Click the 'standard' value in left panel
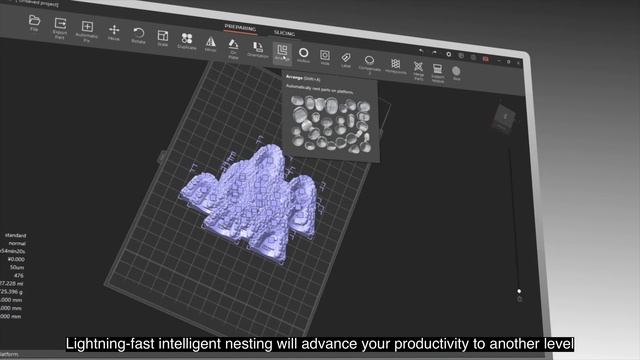Image resolution: width=640 pixels, height=360 pixels. pyautogui.click(x=16, y=236)
